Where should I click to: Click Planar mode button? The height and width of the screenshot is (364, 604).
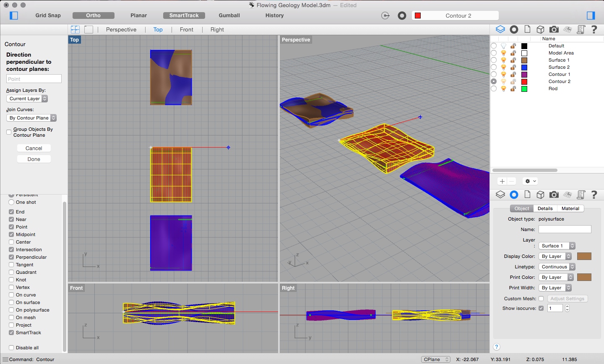[139, 16]
